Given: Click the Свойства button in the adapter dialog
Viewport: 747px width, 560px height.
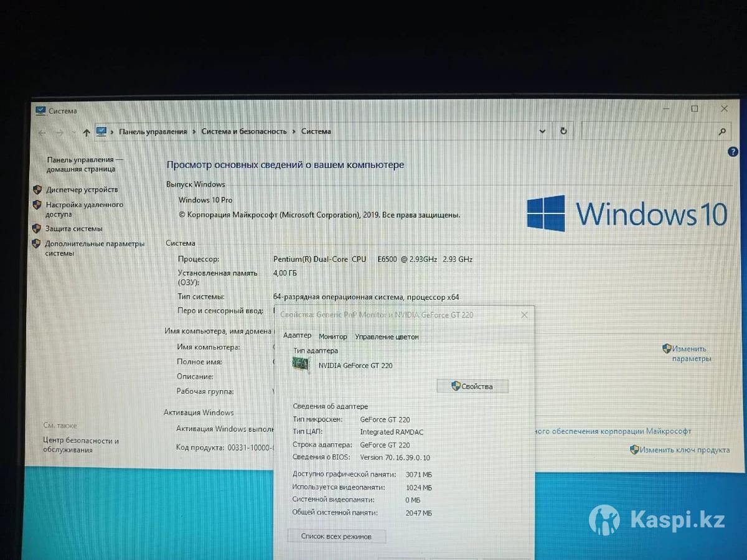Looking at the screenshot, I should point(472,386).
